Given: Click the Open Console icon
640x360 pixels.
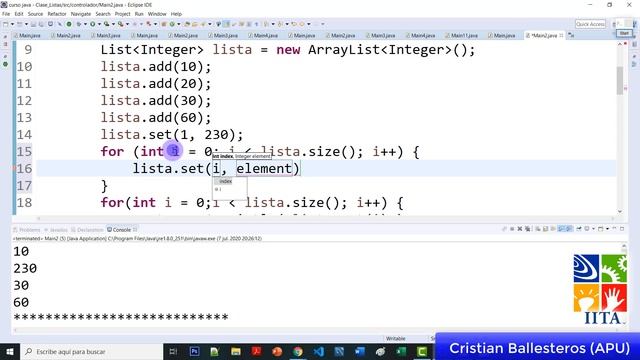Looking at the screenshot, I should coord(600,229).
